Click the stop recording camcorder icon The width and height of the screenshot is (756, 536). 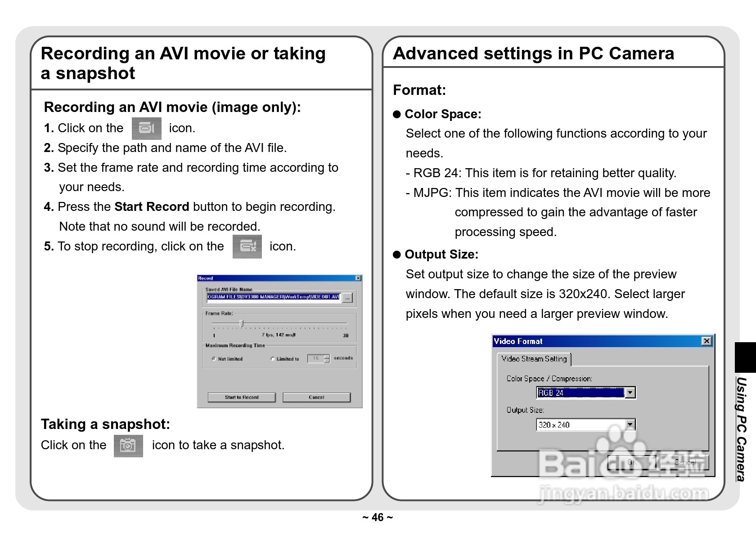247,247
